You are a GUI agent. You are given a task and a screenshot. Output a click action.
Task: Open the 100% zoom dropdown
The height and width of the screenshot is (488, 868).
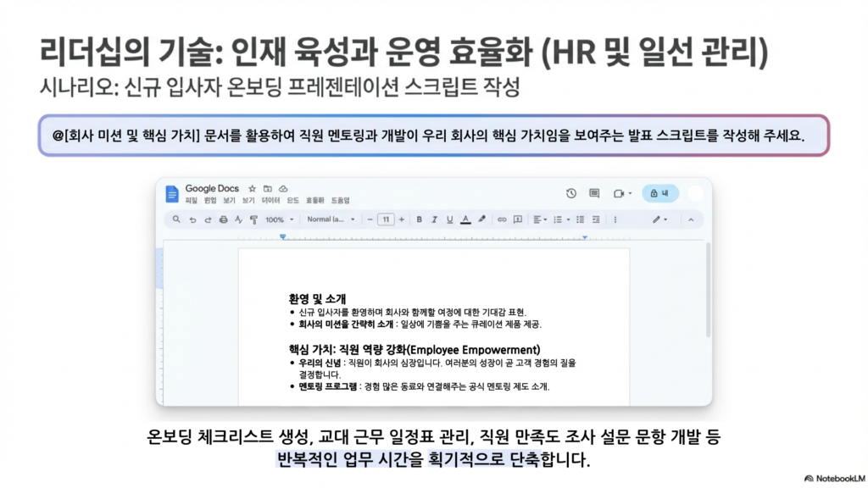pyautogui.click(x=278, y=219)
